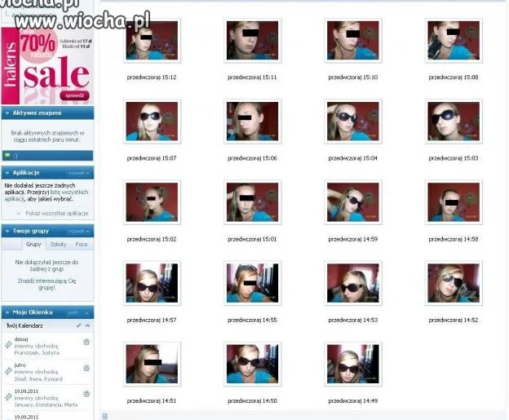Click the 'przedwczoraj 15:03' caption text
509x420 pixels.
[x=454, y=158]
